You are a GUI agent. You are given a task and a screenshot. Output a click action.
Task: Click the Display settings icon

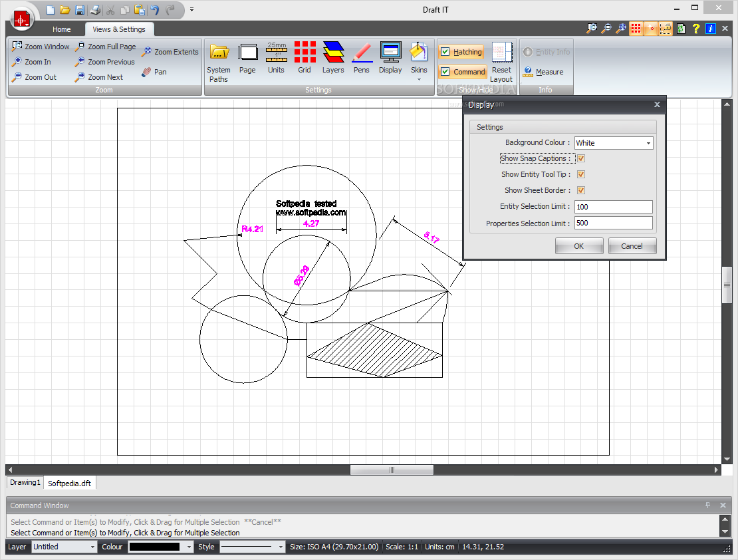[x=391, y=59]
